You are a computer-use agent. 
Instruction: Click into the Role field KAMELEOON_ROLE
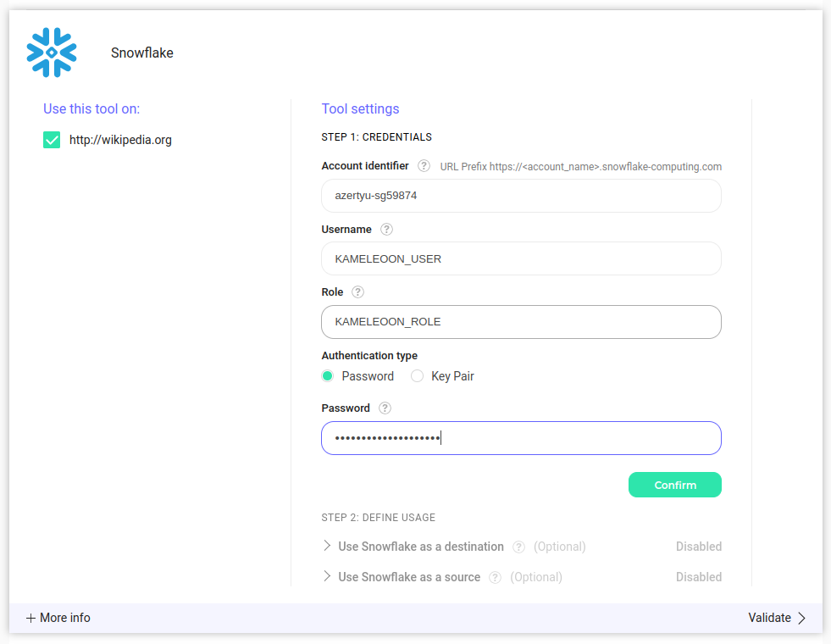point(521,322)
